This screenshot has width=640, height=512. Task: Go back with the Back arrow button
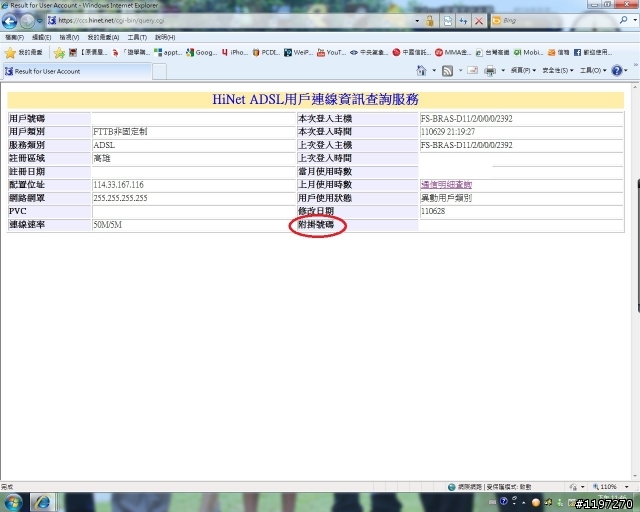point(9,21)
